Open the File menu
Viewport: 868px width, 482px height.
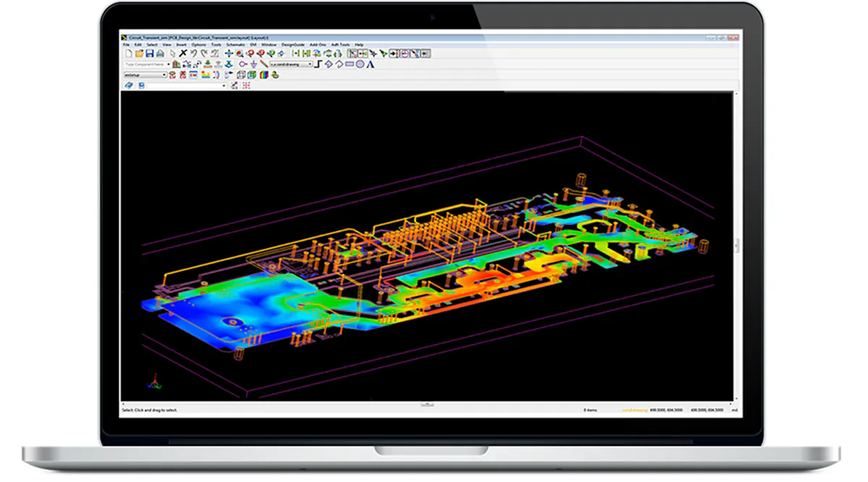click(126, 45)
